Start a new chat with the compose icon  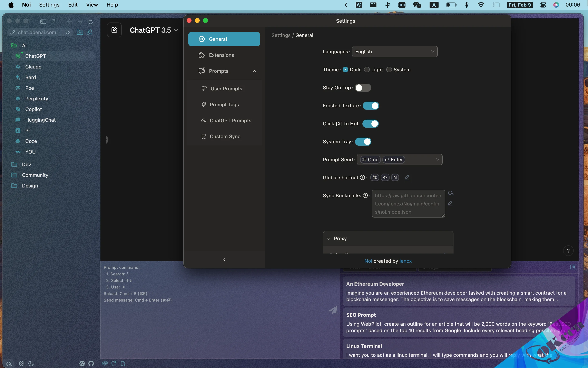click(115, 30)
